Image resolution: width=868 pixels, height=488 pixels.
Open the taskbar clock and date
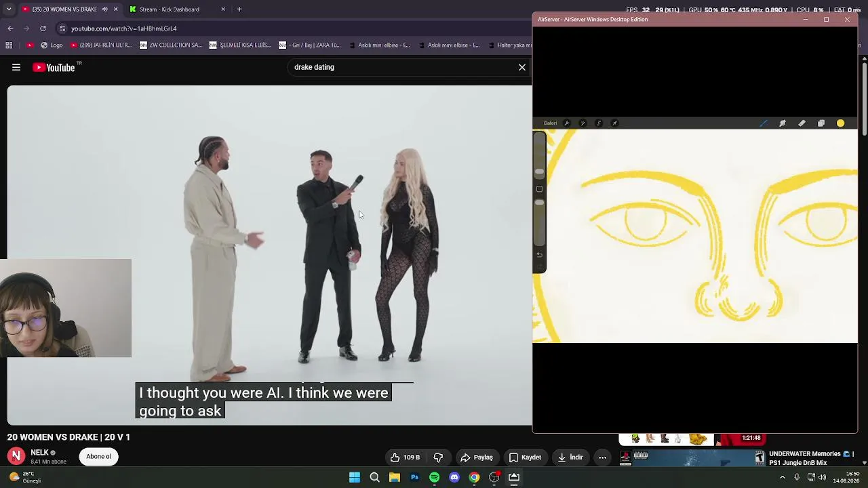click(846, 477)
